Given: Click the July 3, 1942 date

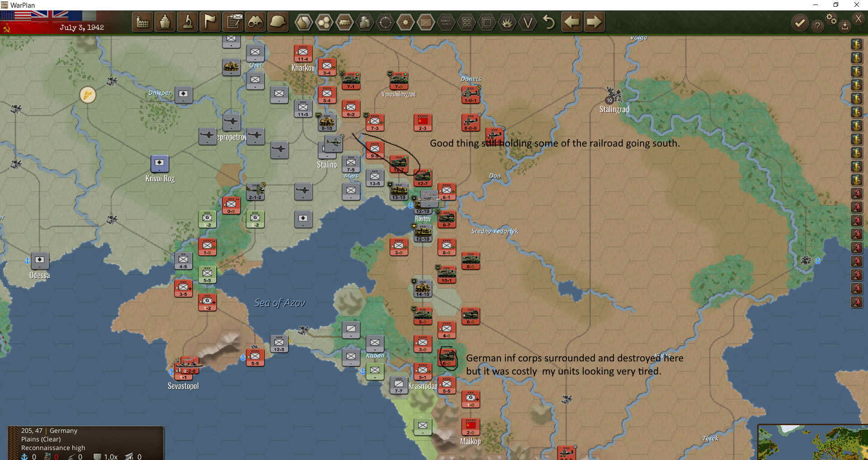Looking at the screenshot, I should pos(82,28).
